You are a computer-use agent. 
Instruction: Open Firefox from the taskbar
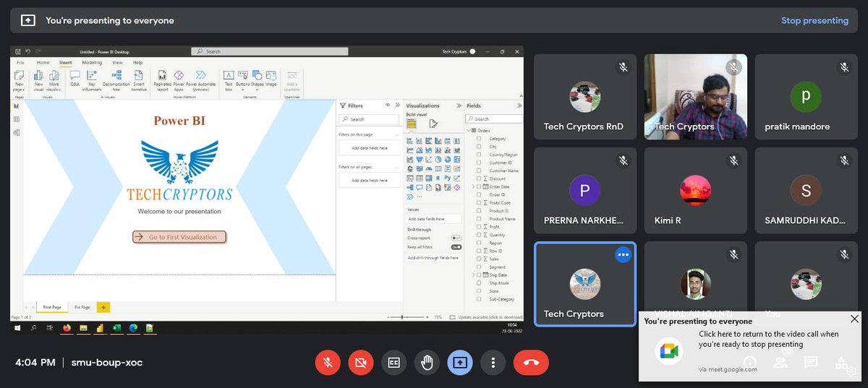67,328
